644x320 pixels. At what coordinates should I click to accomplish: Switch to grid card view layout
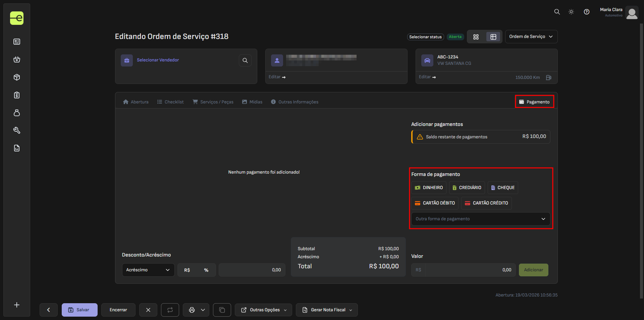coord(476,37)
